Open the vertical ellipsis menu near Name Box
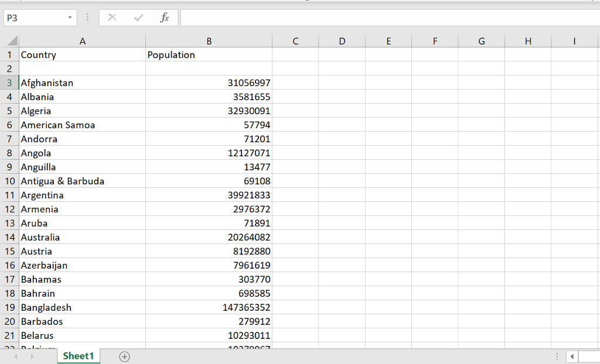Image resolution: width=600 pixels, height=364 pixels. coord(87,18)
